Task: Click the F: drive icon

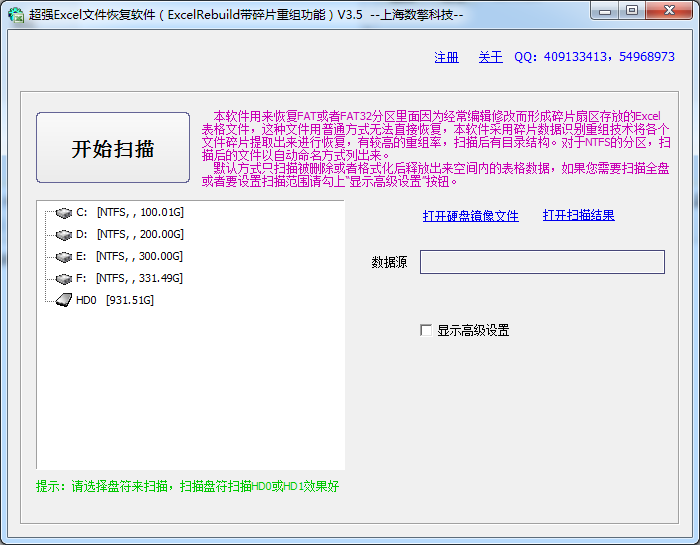Action: point(64,278)
